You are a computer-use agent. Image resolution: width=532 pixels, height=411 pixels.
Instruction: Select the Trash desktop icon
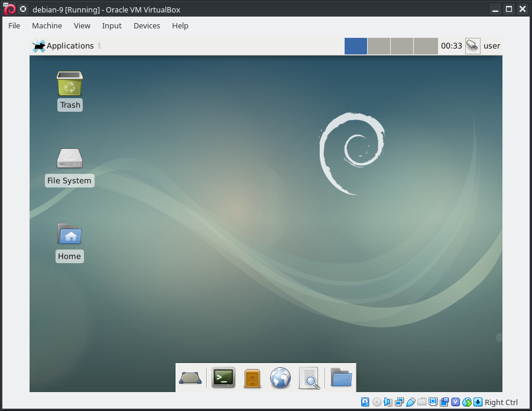[70, 85]
